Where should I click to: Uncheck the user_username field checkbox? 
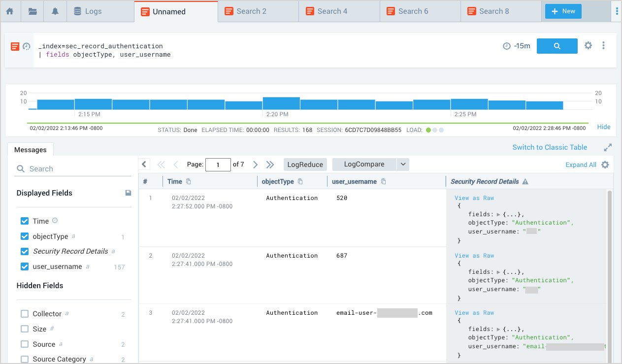coord(25,266)
